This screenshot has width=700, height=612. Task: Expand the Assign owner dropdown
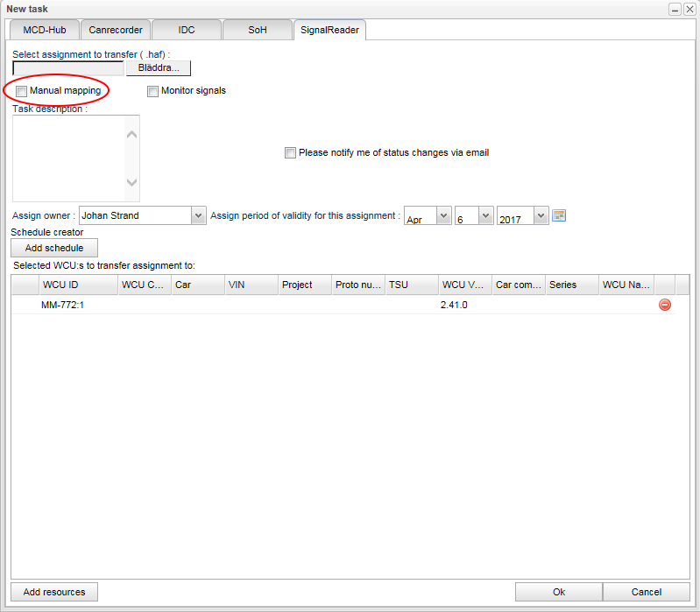(x=197, y=215)
